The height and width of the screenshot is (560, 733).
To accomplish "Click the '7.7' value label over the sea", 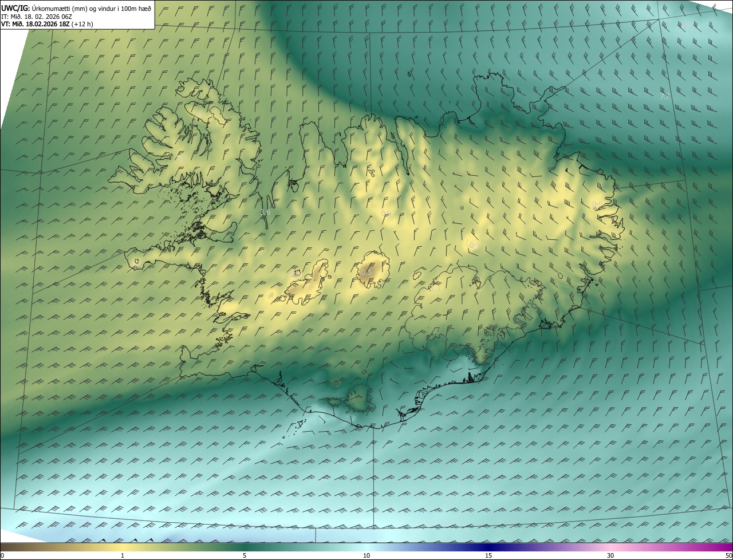I will pos(664,97).
